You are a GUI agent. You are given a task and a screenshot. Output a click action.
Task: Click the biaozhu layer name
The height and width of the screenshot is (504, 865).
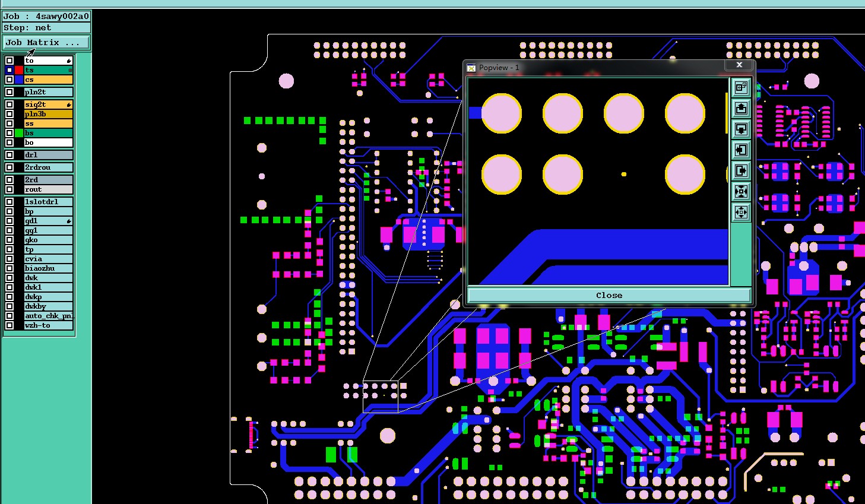(40, 268)
